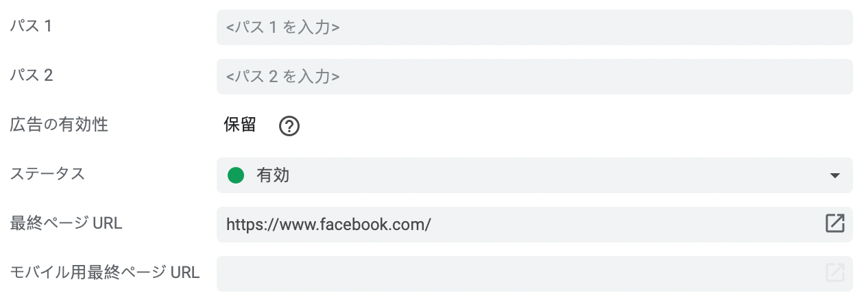
Task: Click the https://www.facebook.com/ URL text
Action: coord(328,225)
